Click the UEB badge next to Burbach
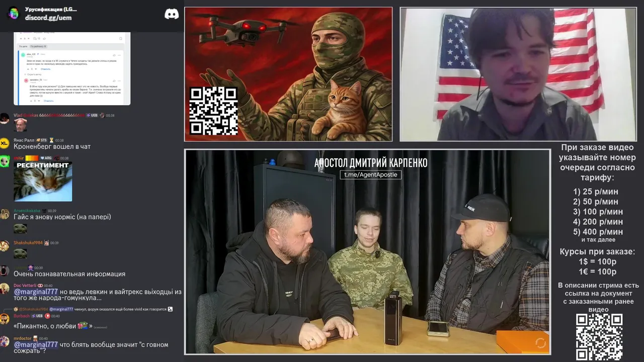 coord(37,316)
